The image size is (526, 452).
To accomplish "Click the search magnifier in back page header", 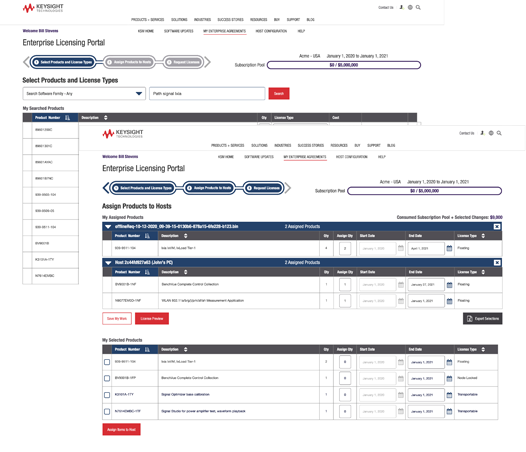I will (x=418, y=7).
